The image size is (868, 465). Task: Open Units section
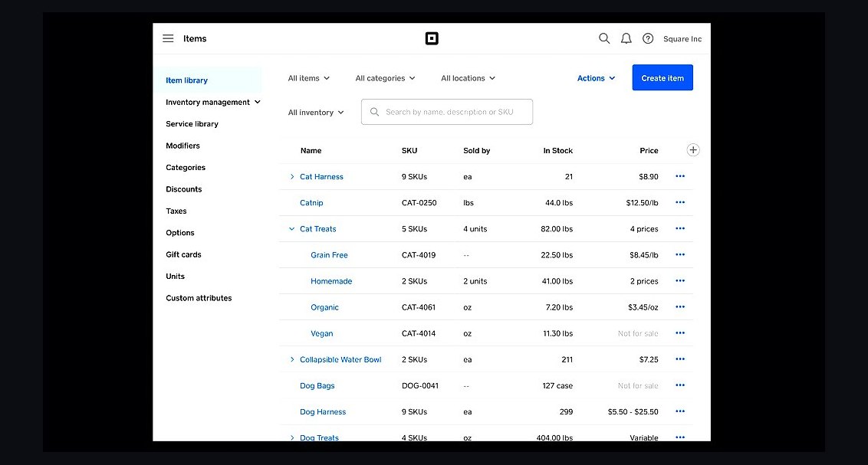175,277
